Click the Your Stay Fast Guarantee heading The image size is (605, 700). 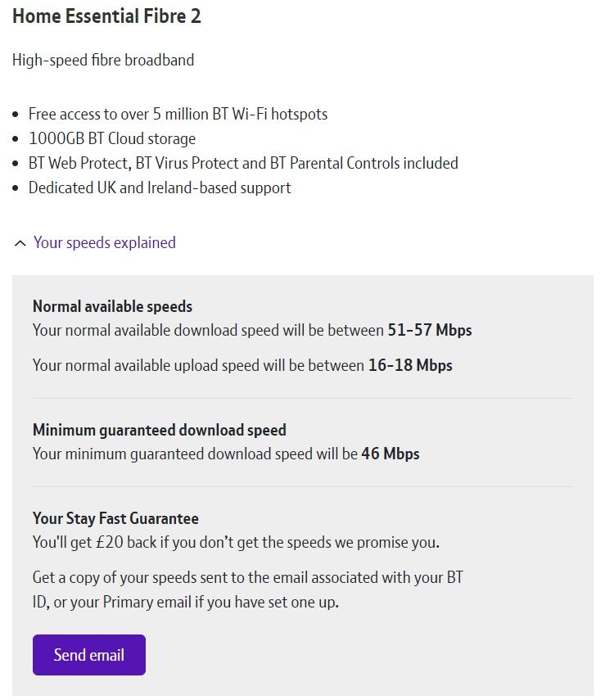click(x=115, y=518)
